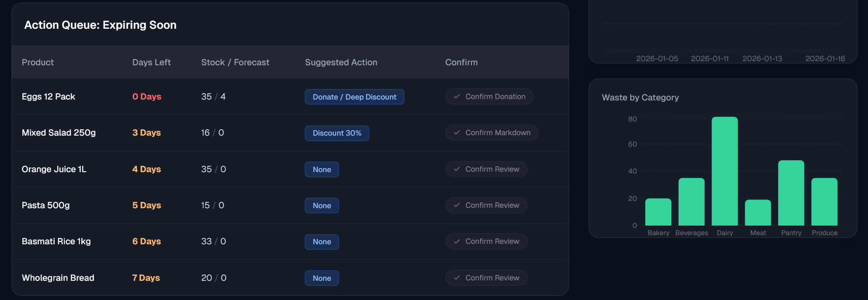Click the None badge for Orange Juice
The width and height of the screenshot is (868, 300).
coord(322,169)
